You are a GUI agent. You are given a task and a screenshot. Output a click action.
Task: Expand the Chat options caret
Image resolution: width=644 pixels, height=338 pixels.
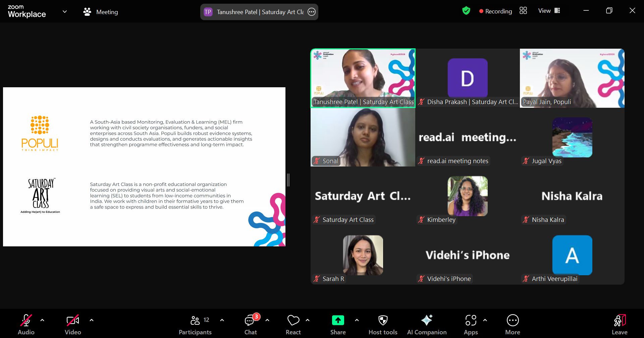[267, 320]
